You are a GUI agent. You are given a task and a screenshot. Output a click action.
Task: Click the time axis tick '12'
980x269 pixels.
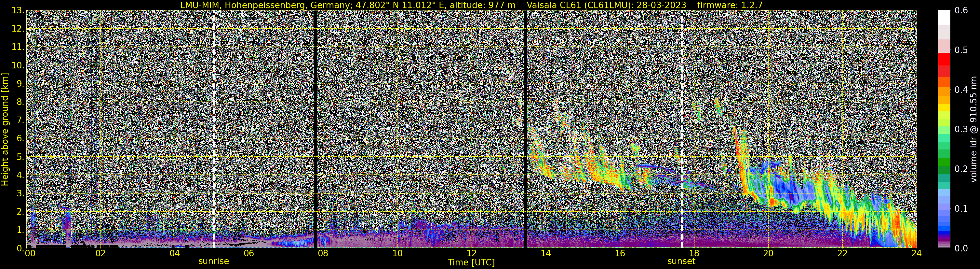tap(471, 253)
